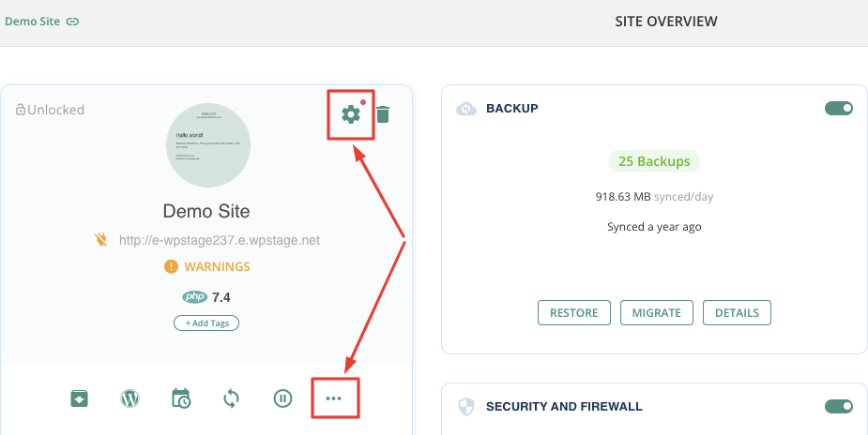Open the calendar schedule icon
Viewport: 868px width, 435px height.
[181, 398]
